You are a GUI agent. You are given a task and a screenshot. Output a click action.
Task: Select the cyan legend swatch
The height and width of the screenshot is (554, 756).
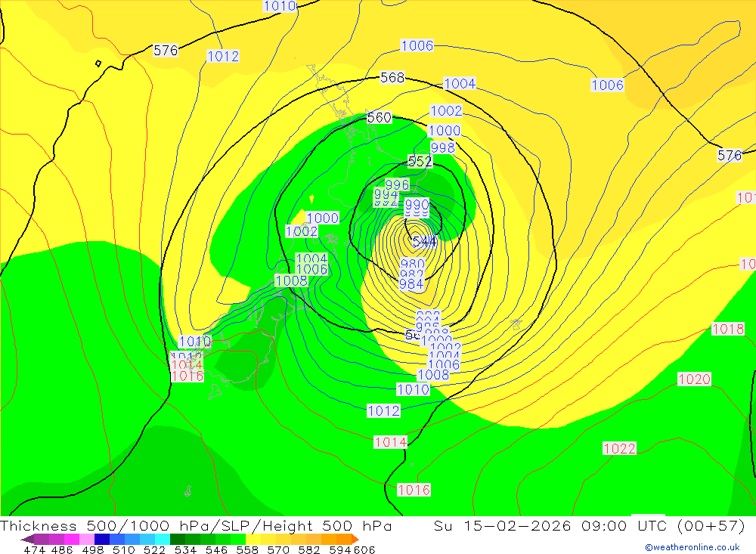tap(163, 539)
